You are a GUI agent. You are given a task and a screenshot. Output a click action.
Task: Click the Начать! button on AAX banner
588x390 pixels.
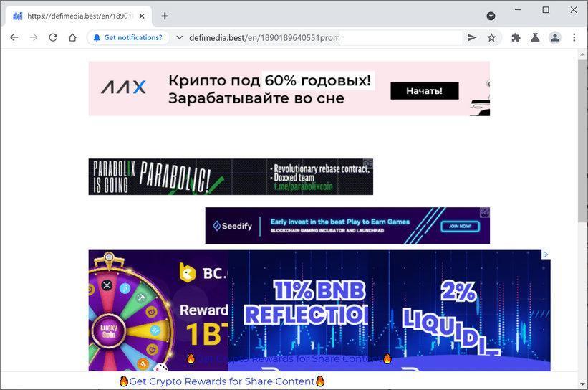pos(424,91)
